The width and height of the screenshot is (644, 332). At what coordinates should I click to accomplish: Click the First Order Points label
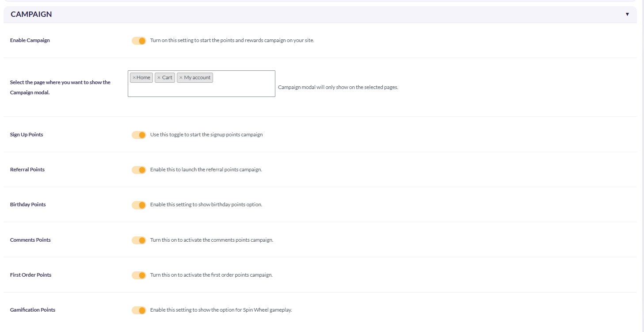click(31, 275)
